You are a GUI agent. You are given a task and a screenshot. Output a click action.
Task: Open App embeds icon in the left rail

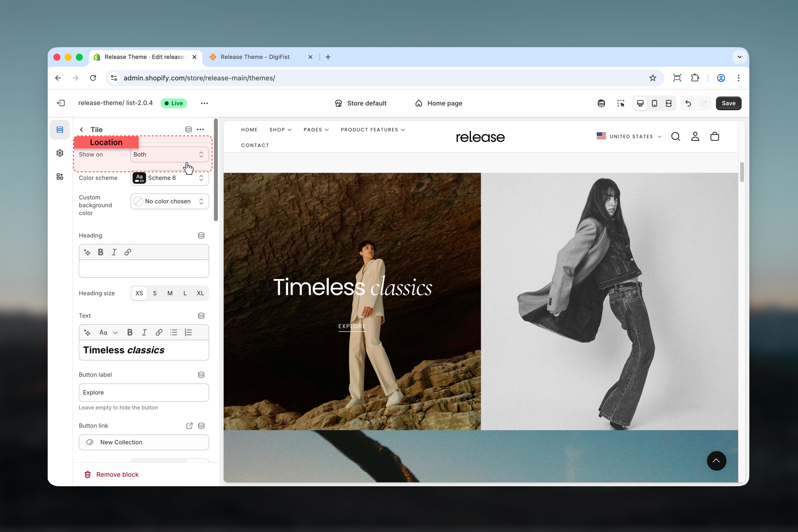pyautogui.click(x=60, y=176)
